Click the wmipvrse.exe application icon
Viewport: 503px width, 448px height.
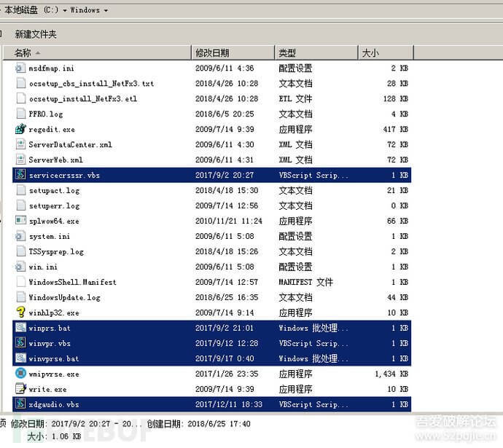pos(20,373)
